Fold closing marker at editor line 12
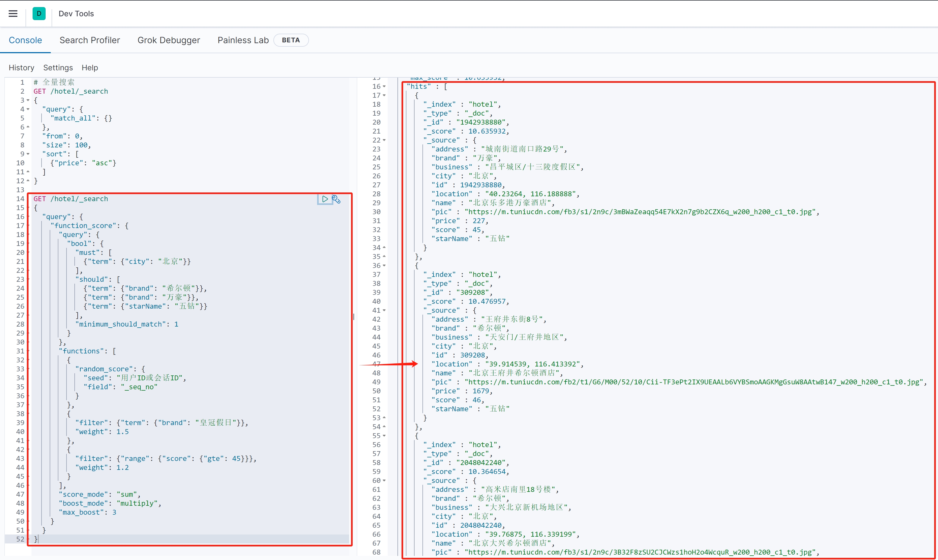 click(x=28, y=181)
